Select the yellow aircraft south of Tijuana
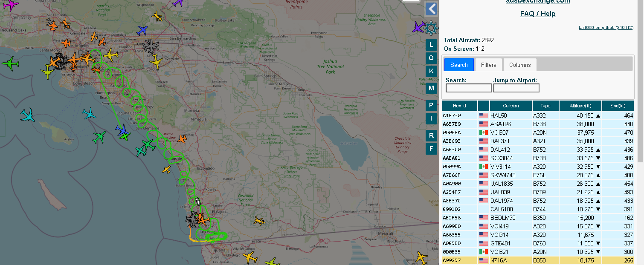The width and height of the screenshot is (644, 265). [250, 257]
